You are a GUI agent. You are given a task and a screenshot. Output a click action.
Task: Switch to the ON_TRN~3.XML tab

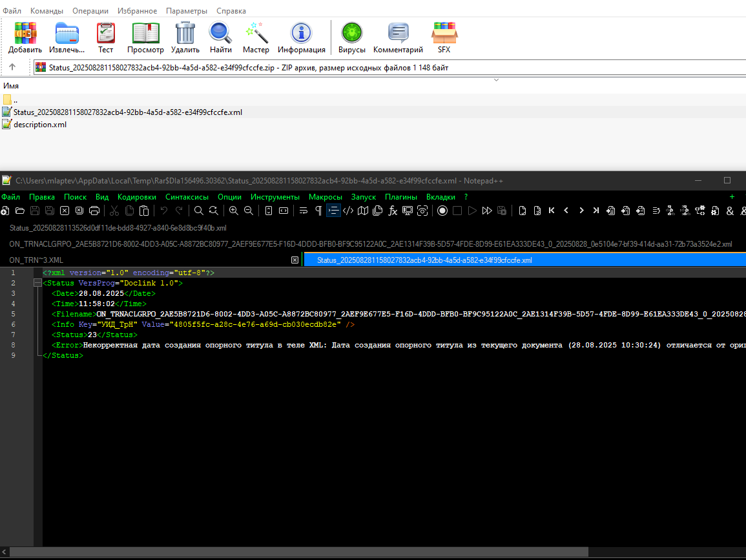pyautogui.click(x=36, y=260)
